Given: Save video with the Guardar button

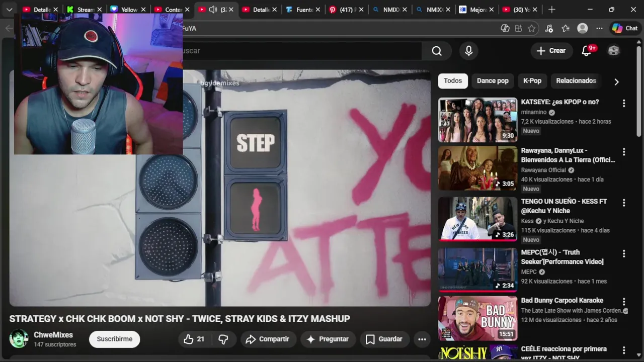Looking at the screenshot, I should (x=384, y=339).
